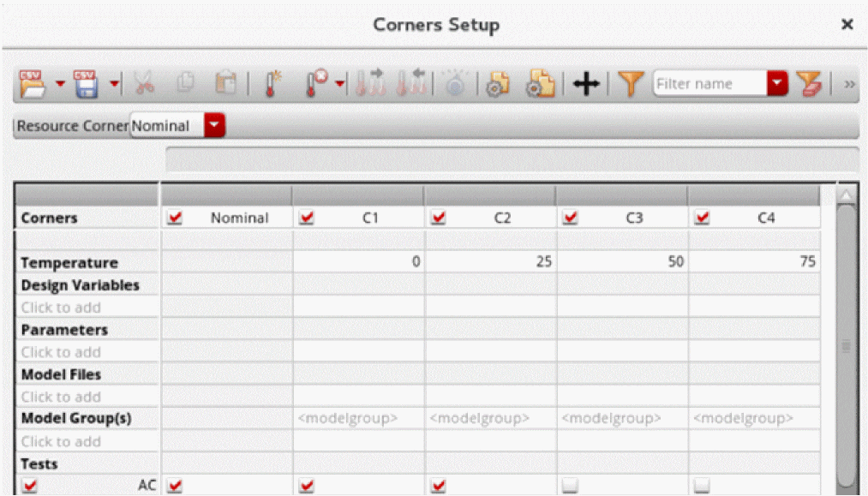Click to add under Model Files
Image resolution: width=868 pixels, height=496 pixels.
coord(61,397)
